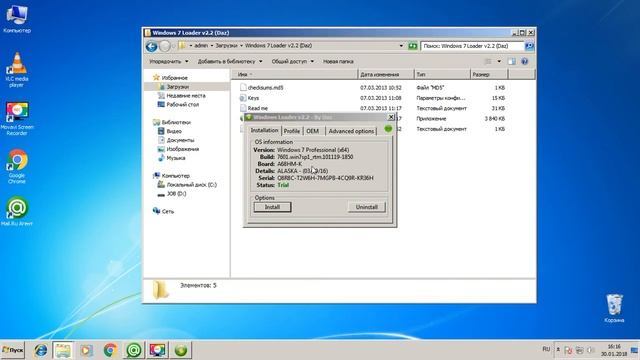
Task: Open the D: drive in sidebar
Action: point(172,193)
